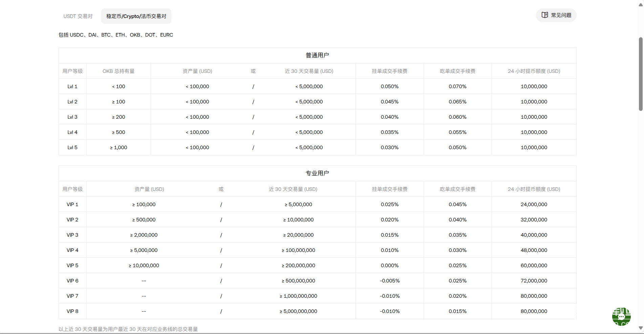This screenshot has height=334, width=644.
Task: Click the VIP 6 row label
Action: pos(72,281)
